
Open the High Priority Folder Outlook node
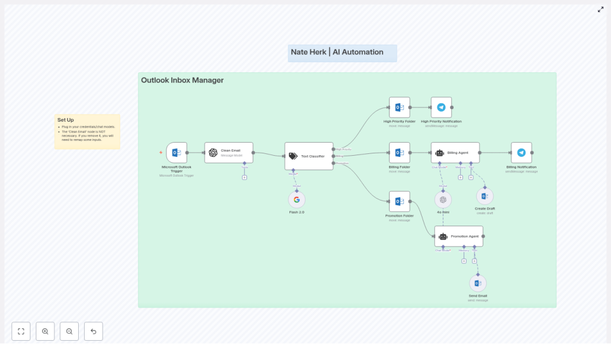pos(399,107)
